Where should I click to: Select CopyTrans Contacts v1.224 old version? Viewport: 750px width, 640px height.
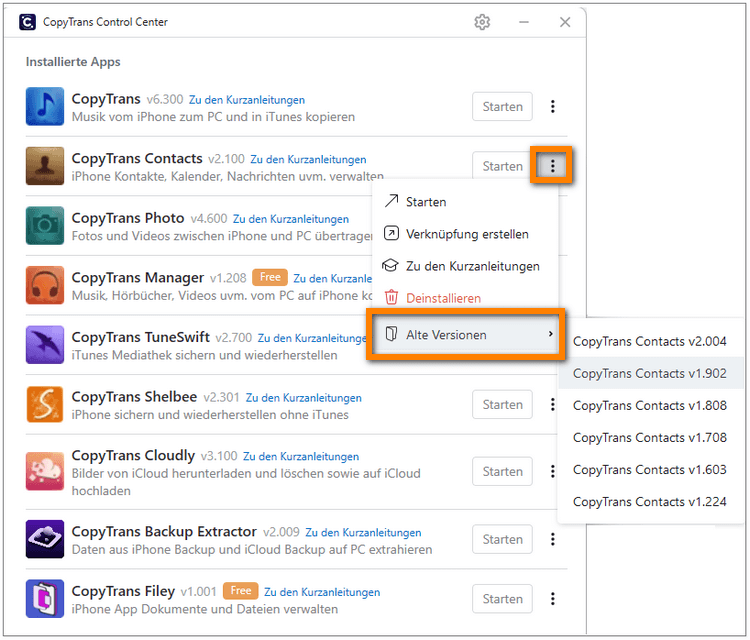(650, 502)
